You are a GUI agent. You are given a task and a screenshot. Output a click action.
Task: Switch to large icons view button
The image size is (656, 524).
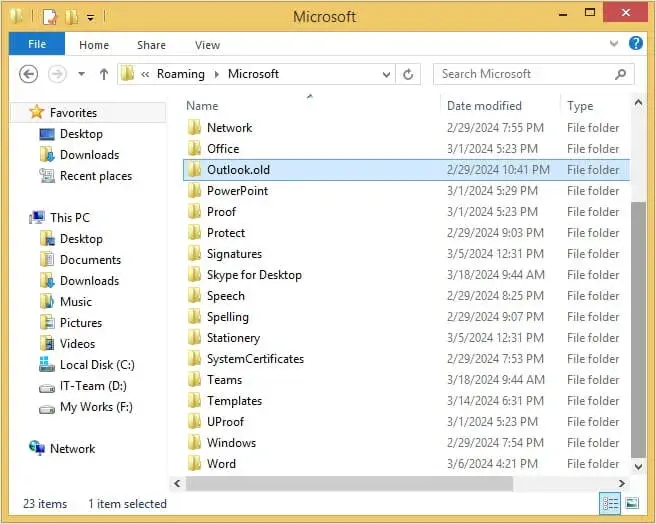[632, 503]
